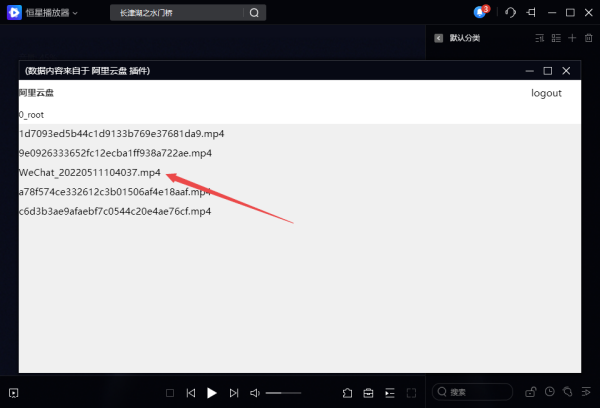The image size is (600, 408).
Task: Delete playlist using the trash icon
Action: 589,38
